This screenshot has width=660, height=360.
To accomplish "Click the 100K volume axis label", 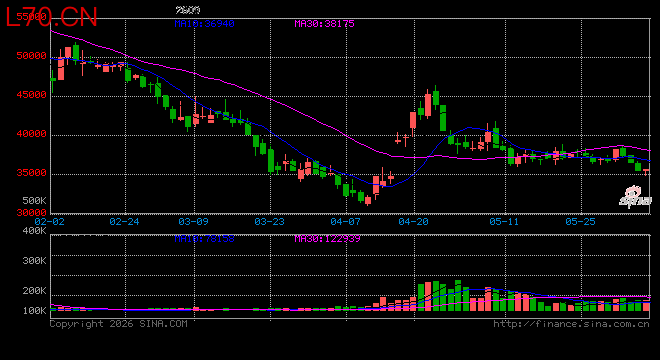I will pyautogui.click(x=35, y=311).
